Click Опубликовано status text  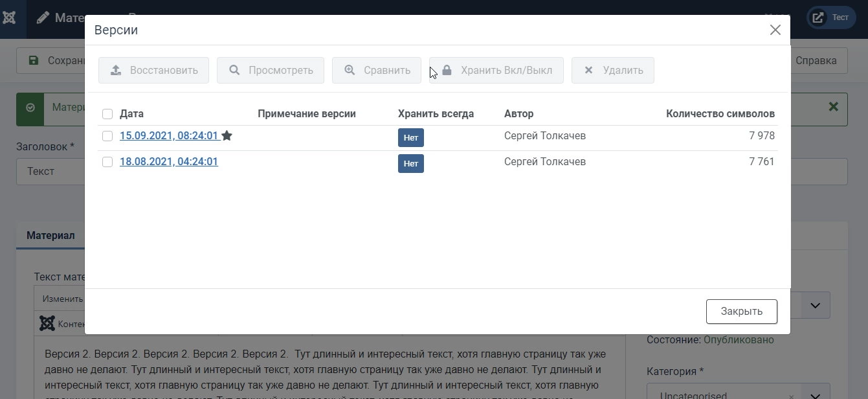tap(739, 340)
